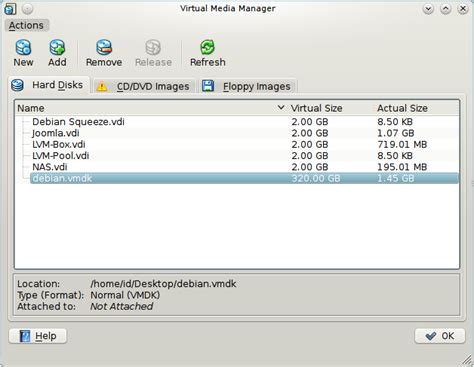Switch to the CD/DVD Images tab
Image resolution: width=474 pixels, height=367 pixels.
point(144,86)
